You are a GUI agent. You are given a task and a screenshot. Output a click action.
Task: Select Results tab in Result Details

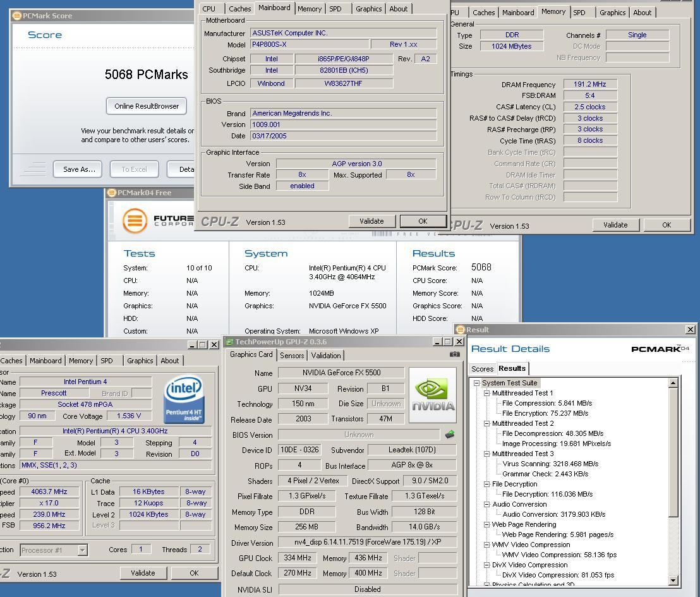coord(512,368)
